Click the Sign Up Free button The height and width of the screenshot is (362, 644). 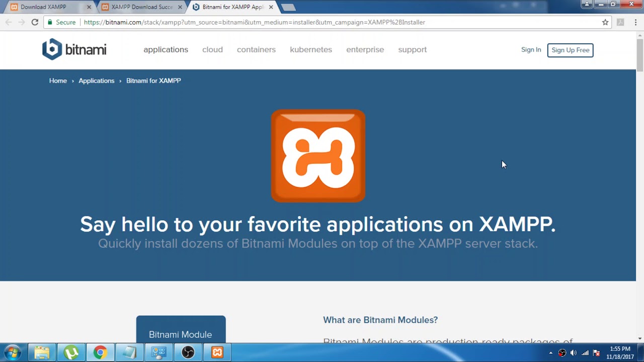pos(570,50)
